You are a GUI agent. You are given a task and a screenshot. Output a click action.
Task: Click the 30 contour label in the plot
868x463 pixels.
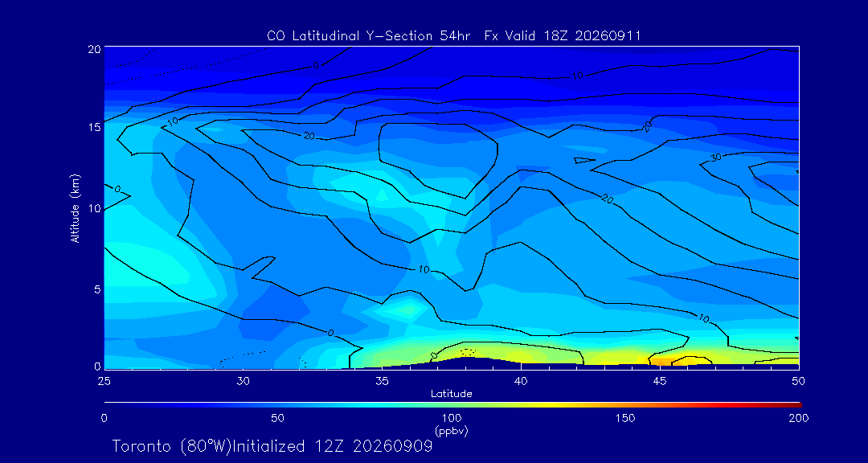(x=716, y=158)
